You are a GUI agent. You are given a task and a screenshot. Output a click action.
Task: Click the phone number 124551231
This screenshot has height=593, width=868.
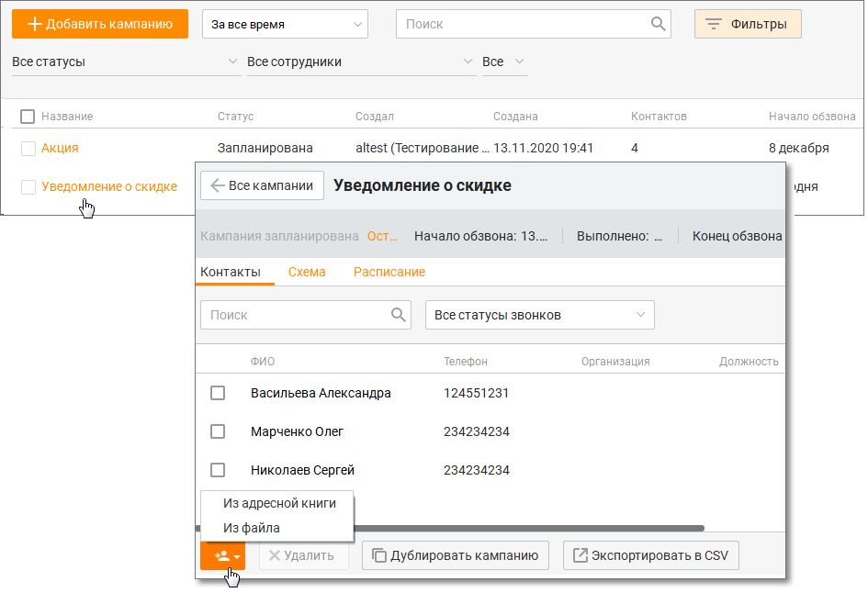click(x=476, y=393)
